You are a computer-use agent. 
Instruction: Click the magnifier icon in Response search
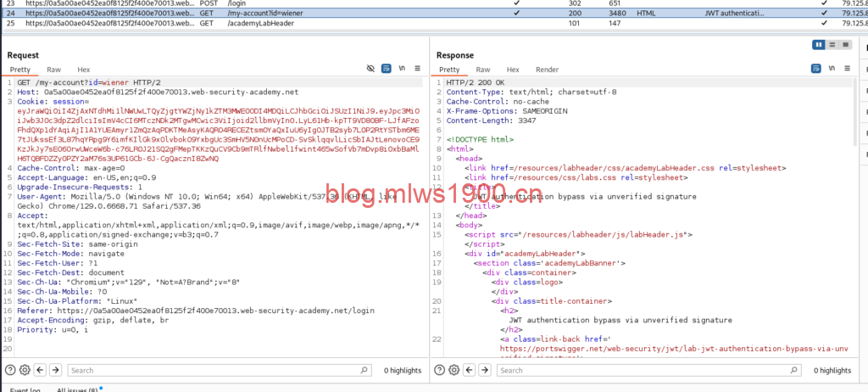coord(793,370)
